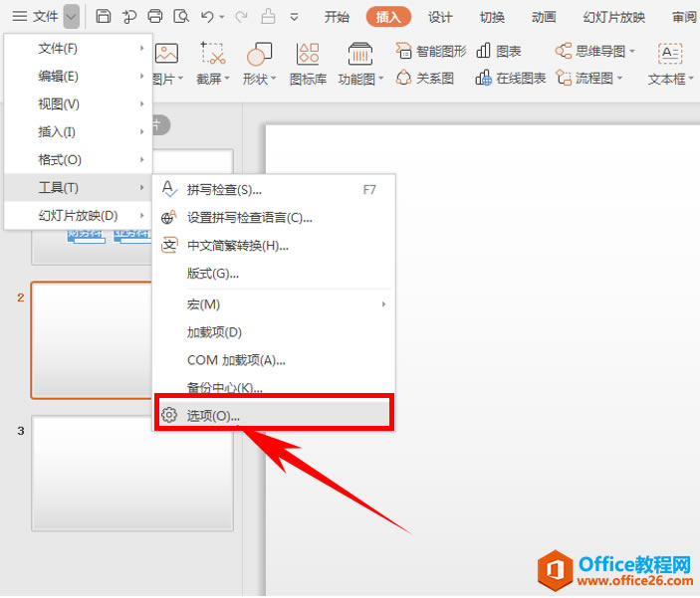Open the quick access toolbar customize arrow
Screen dimensions: 700x598
pyautogui.click(x=294, y=17)
